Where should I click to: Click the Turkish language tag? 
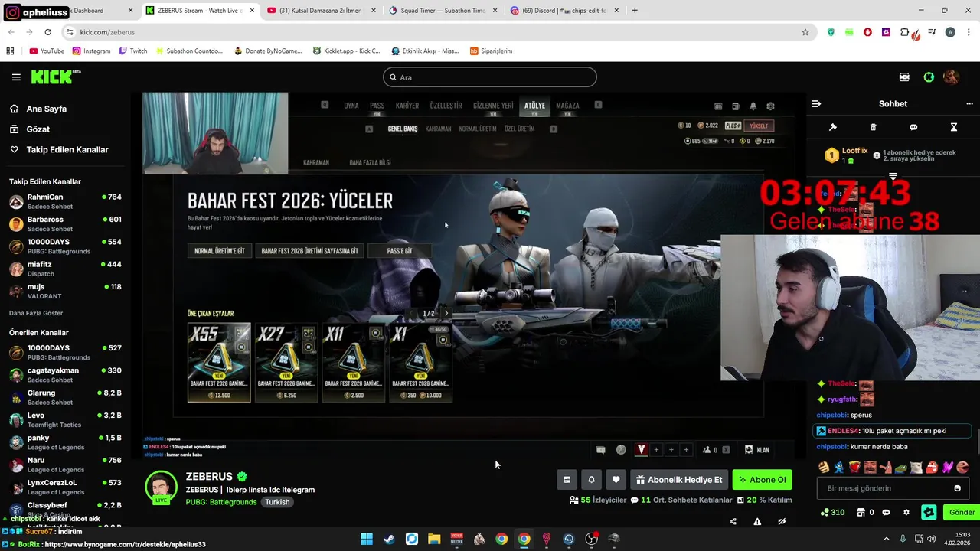point(277,502)
